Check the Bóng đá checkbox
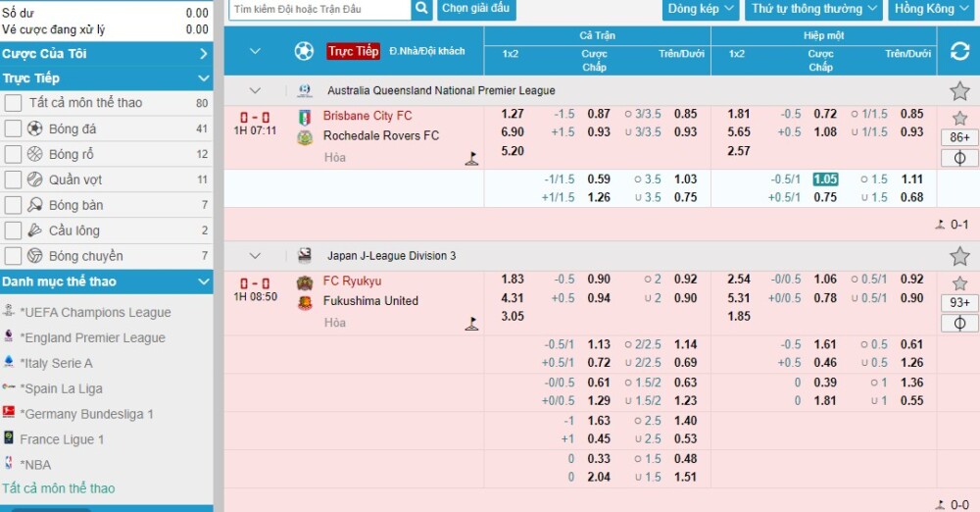Viewport: 980px width, 512px height. click(13, 128)
